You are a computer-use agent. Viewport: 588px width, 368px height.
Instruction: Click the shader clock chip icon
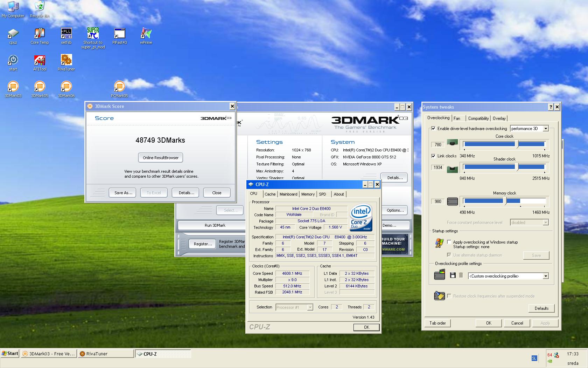[452, 169]
